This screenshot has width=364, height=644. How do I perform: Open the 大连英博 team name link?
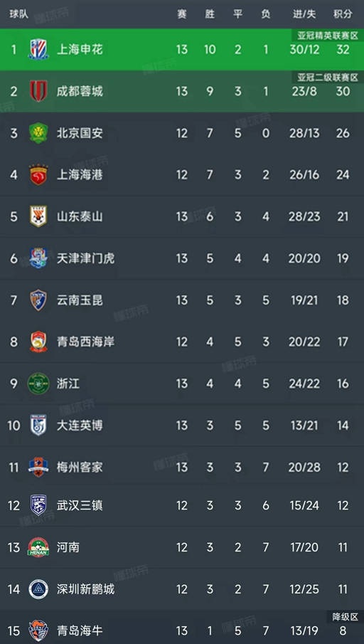pos(80,426)
